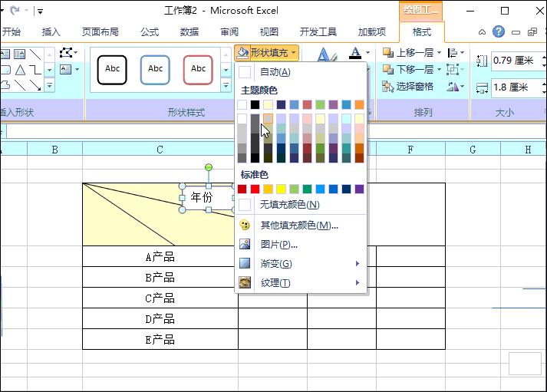This screenshot has height=392, width=547.
Task: Click the Text Box icon in insert shapes
Action: [x=65, y=69]
